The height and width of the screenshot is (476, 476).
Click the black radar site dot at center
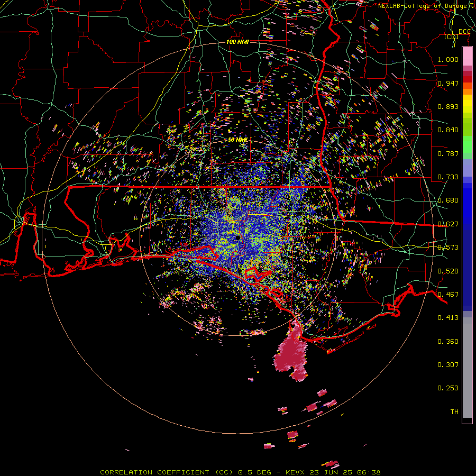point(237,237)
